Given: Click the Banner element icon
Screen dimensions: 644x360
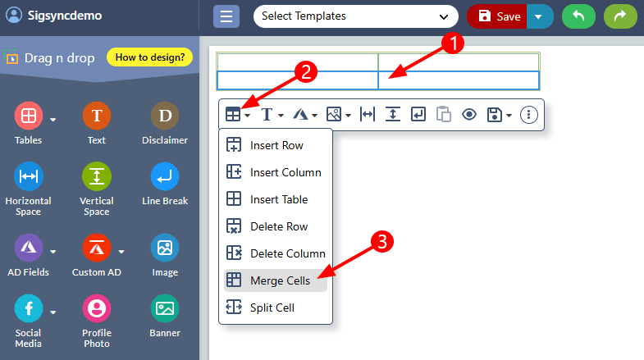Looking at the screenshot, I should pyautogui.click(x=165, y=309).
